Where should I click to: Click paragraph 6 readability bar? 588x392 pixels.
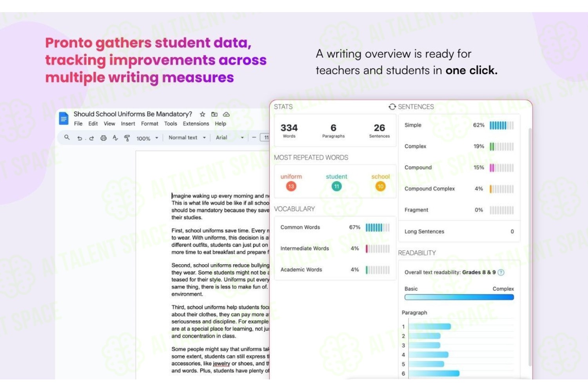[x=434, y=374]
